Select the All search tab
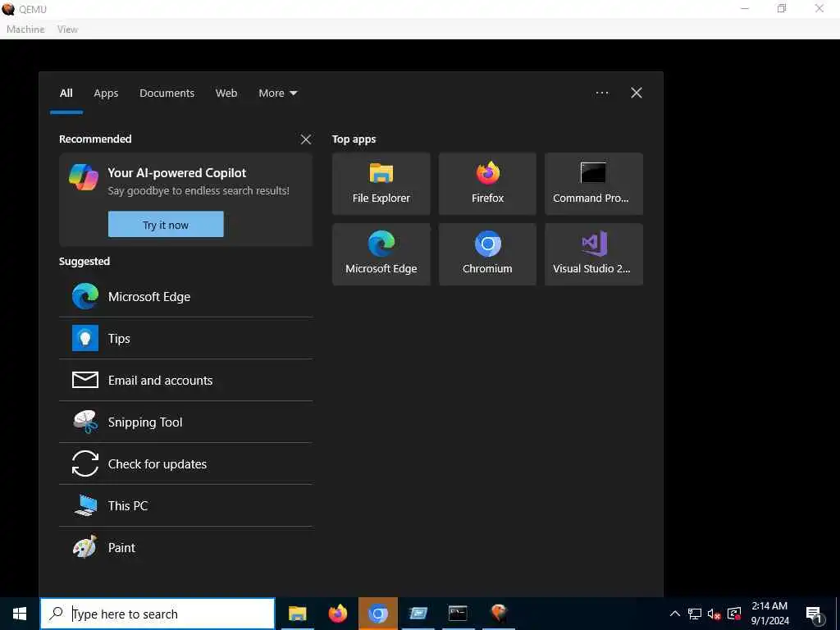 click(x=66, y=93)
